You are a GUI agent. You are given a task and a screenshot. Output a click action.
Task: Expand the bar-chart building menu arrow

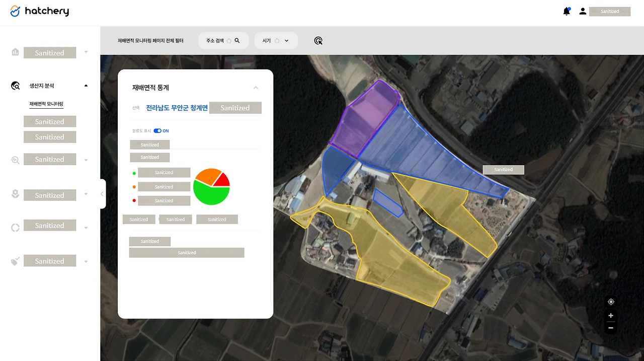[x=86, y=52]
